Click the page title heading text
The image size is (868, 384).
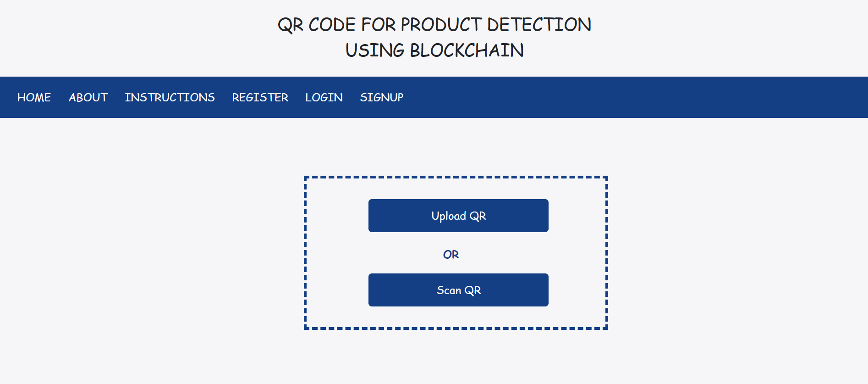pos(434,37)
